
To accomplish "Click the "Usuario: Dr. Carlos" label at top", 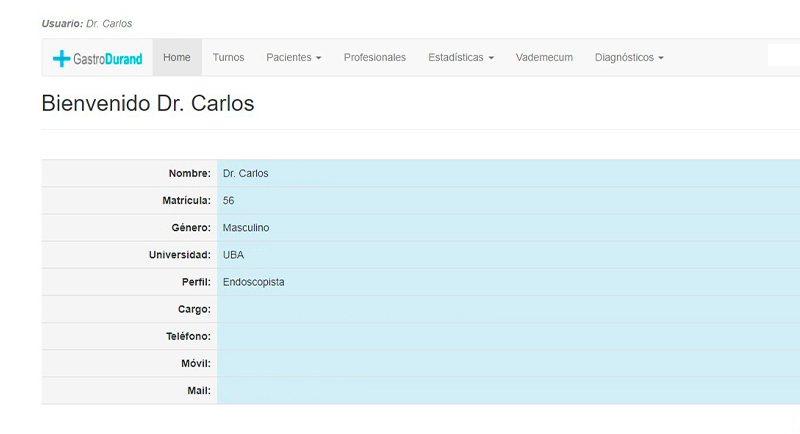I will pyautogui.click(x=87, y=23).
